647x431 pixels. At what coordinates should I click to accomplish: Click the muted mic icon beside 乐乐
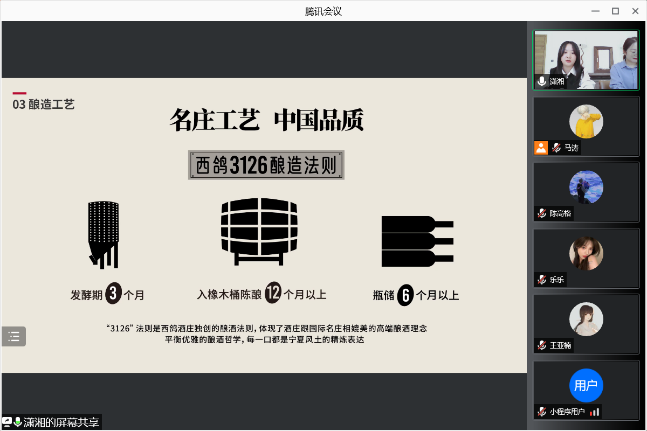542,280
